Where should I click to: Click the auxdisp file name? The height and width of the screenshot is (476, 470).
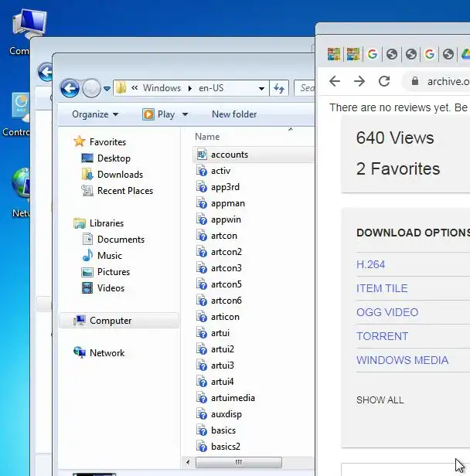[x=226, y=414]
